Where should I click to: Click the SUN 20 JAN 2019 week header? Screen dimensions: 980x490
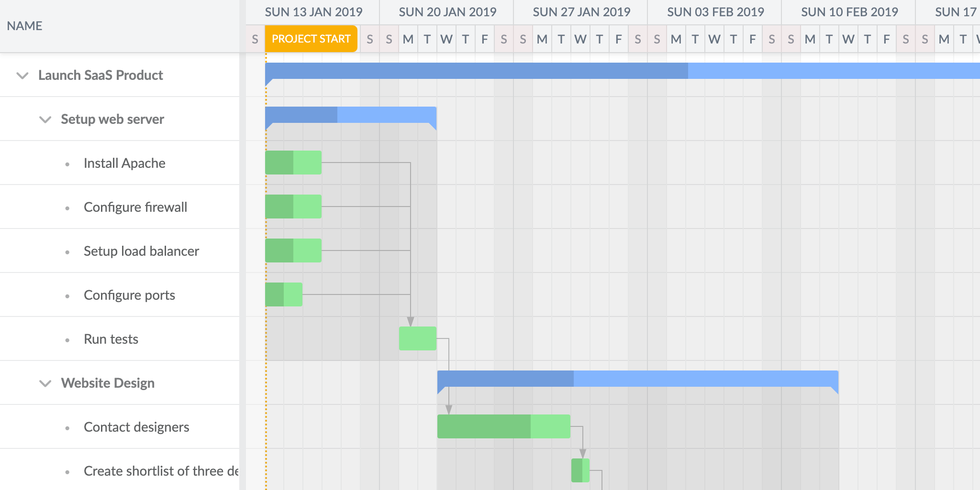pos(447,12)
